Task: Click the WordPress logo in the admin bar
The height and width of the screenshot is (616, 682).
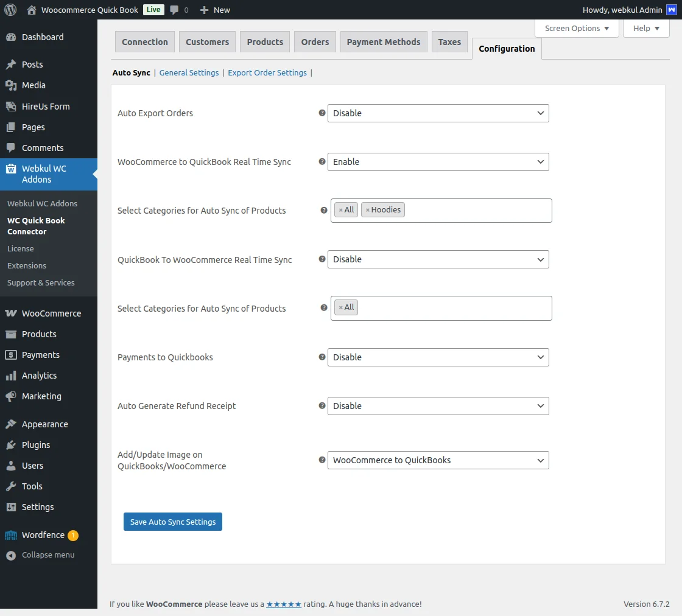Action: coord(10,10)
